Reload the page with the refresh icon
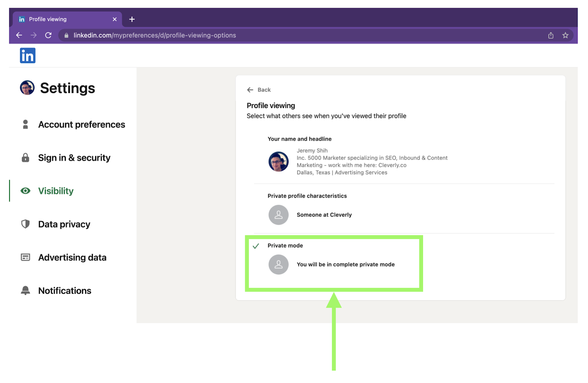This screenshot has width=588, height=383. coord(48,35)
